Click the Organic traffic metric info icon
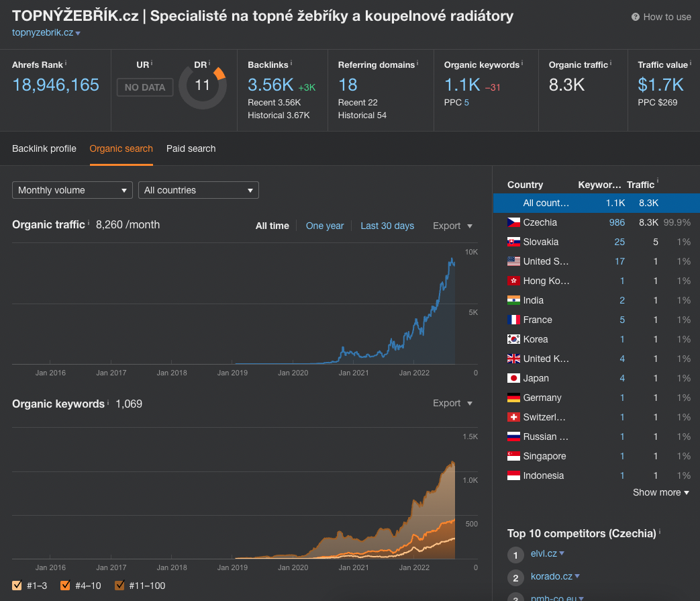 [610, 63]
